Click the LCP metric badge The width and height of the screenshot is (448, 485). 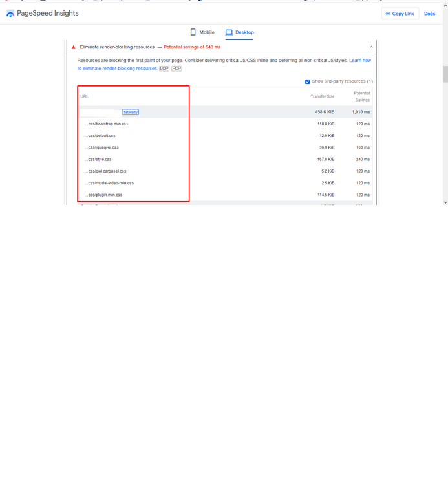[x=164, y=68]
